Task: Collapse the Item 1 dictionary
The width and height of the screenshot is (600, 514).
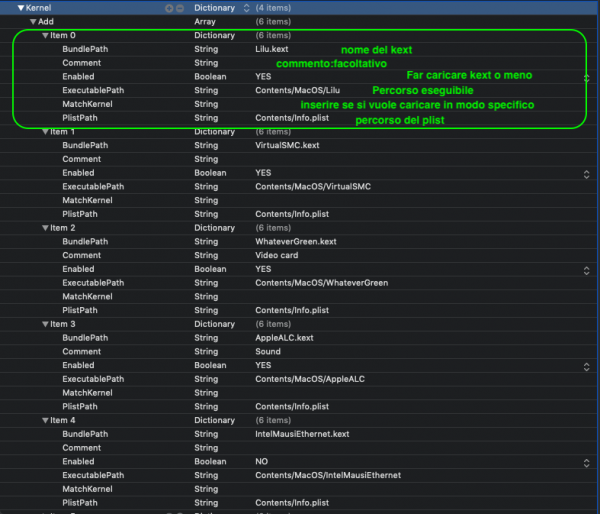Action: [45, 132]
